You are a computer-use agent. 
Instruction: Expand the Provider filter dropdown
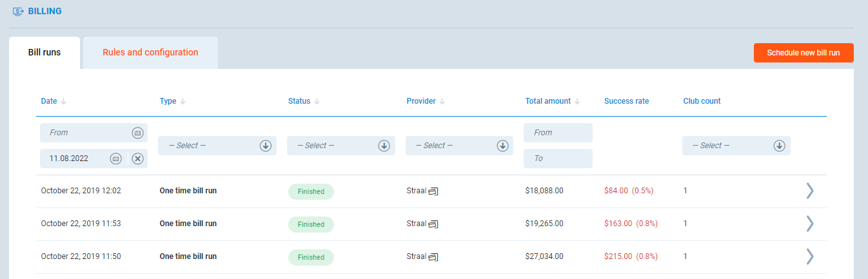point(502,146)
